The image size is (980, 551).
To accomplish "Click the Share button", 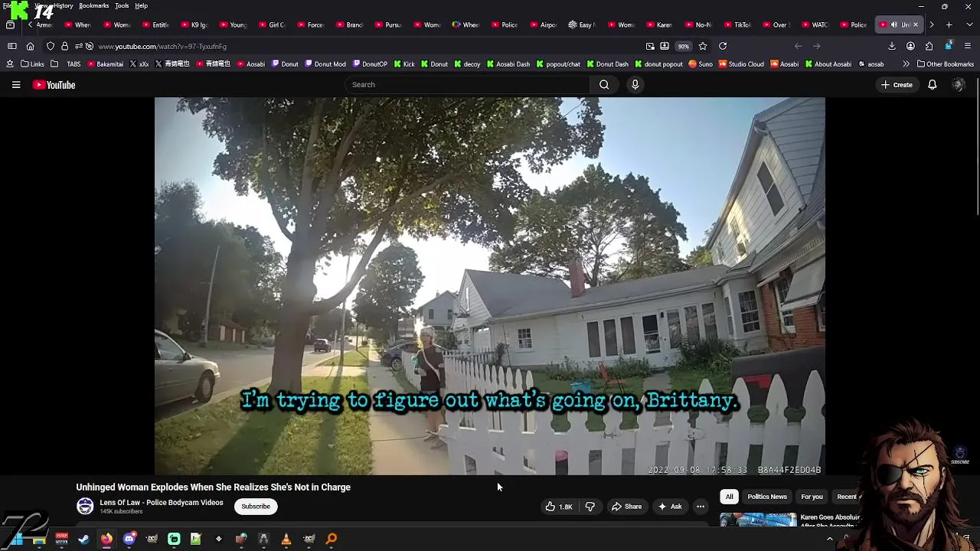I will click(x=626, y=507).
